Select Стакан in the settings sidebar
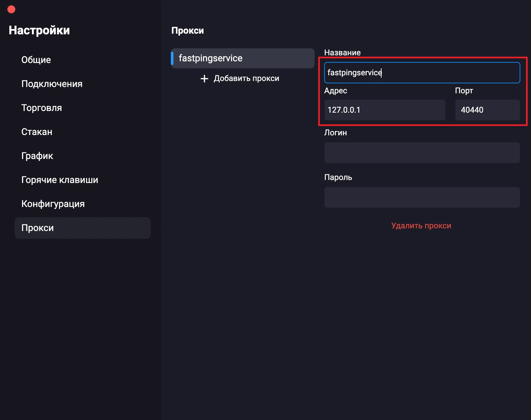The image size is (531, 420). coord(37,132)
